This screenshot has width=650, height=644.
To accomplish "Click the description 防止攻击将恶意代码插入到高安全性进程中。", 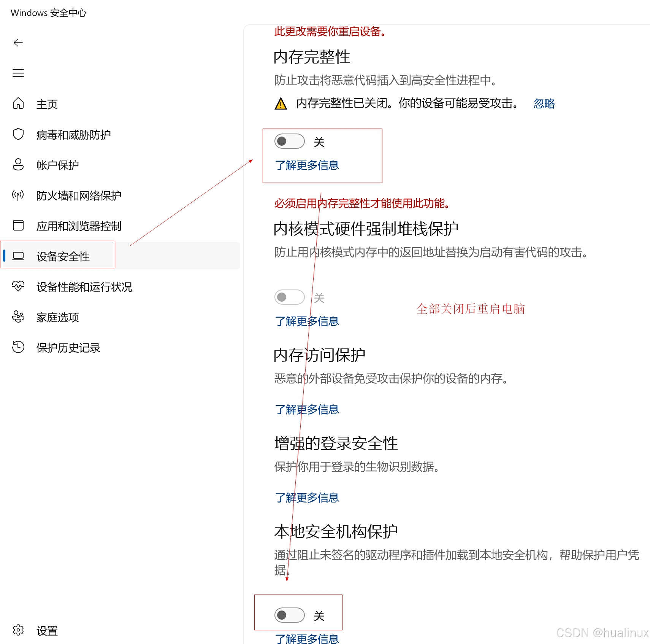I will click(x=385, y=80).
